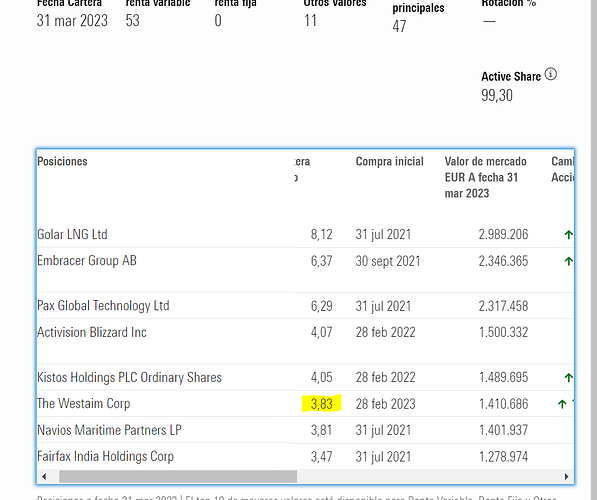Click the portfolio date 31 mar 2023
Viewport: 597px width, 500px height.
pos(72,21)
